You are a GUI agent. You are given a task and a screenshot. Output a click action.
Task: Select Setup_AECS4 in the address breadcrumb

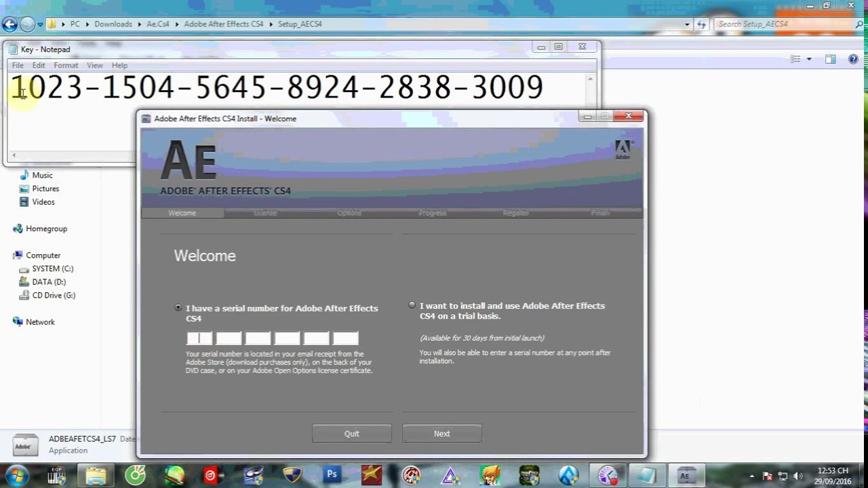click(300, 24)
